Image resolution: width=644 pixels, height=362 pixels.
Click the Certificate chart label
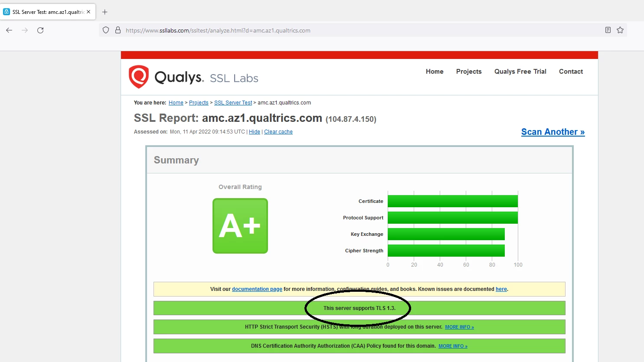(x=371, y=201)
